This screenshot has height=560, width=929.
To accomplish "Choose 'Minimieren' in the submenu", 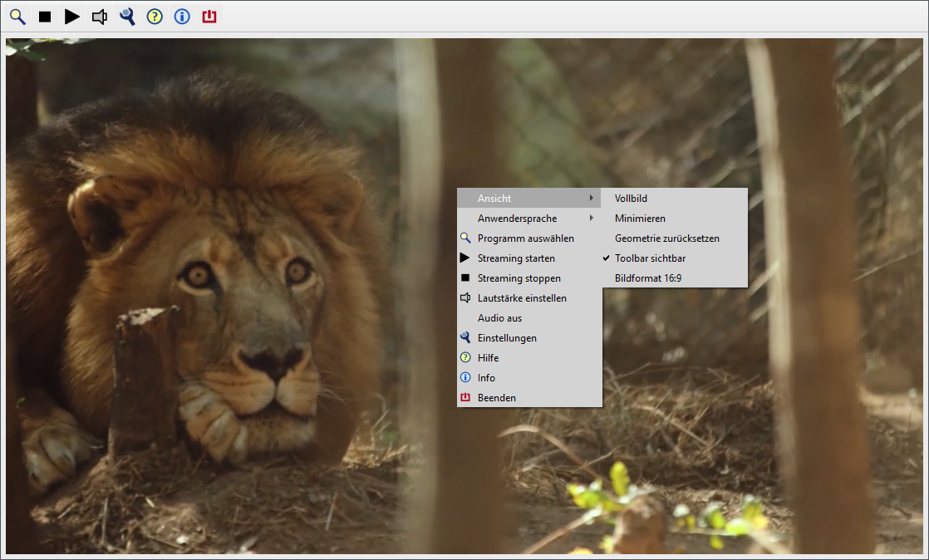I will (x=640, y=219).
